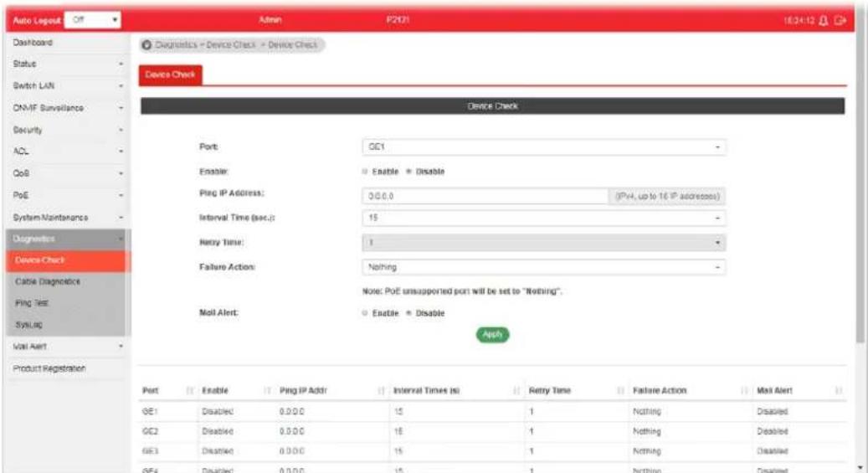Sort table by Interval Times icon
The width and height of the screenshot is (868, 473).
tap(516, 390)
